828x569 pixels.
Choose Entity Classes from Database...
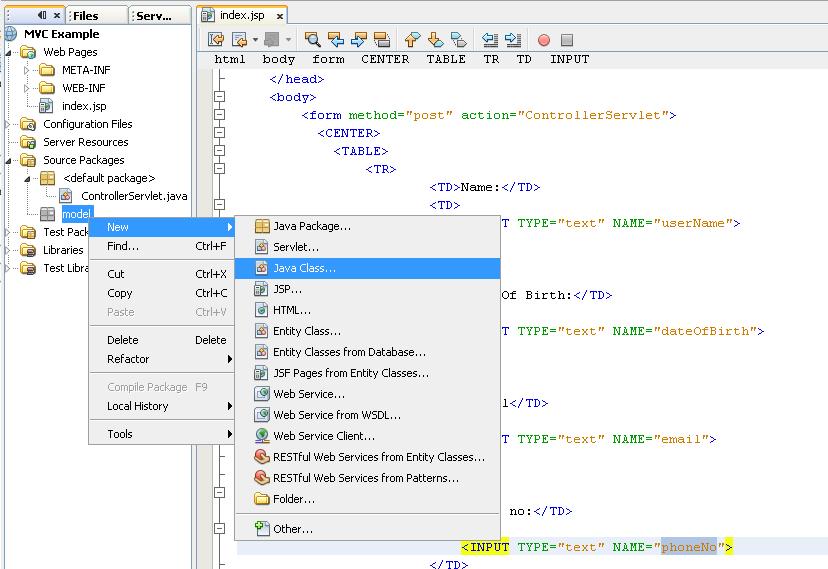[368, 352]
